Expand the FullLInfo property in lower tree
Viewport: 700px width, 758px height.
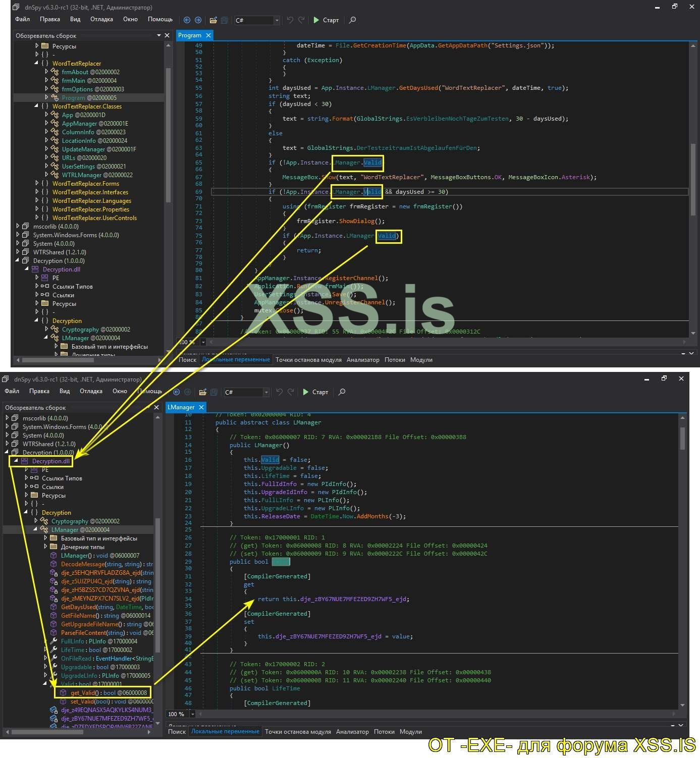(x=45, y=641)
